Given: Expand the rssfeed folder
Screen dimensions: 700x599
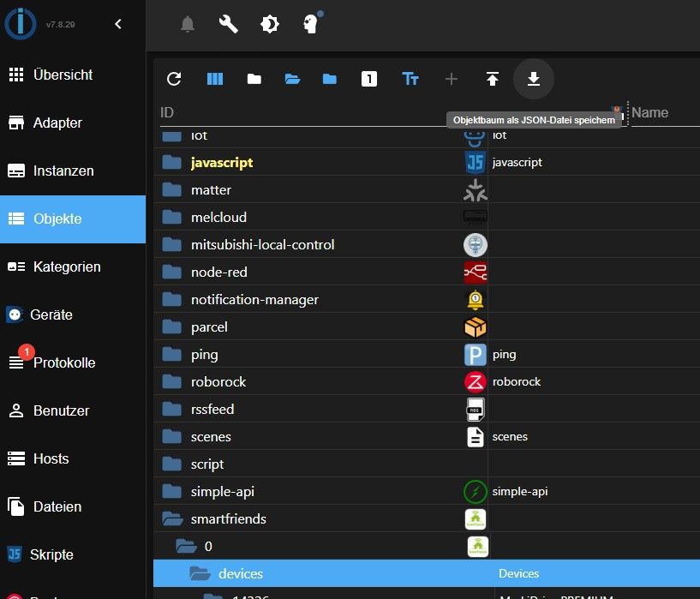Looking at the screenshot, I should pos(172,410).
